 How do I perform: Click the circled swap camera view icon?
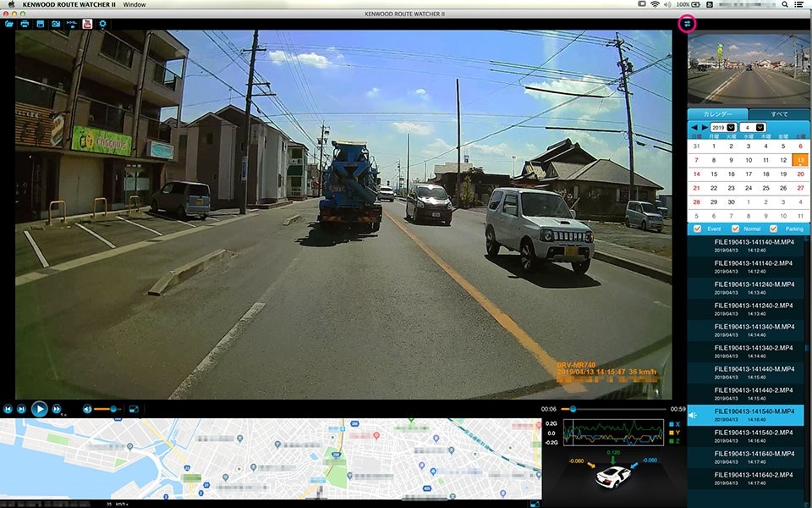pyautogui.click(x=688, y=24)
